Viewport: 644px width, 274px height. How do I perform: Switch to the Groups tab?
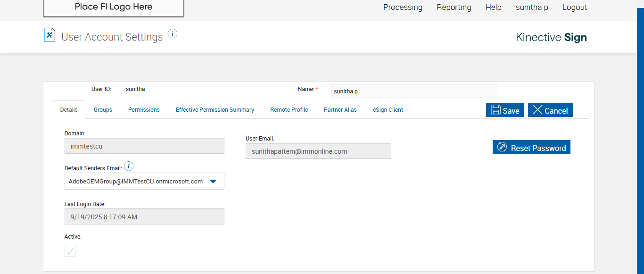[103, 110]
